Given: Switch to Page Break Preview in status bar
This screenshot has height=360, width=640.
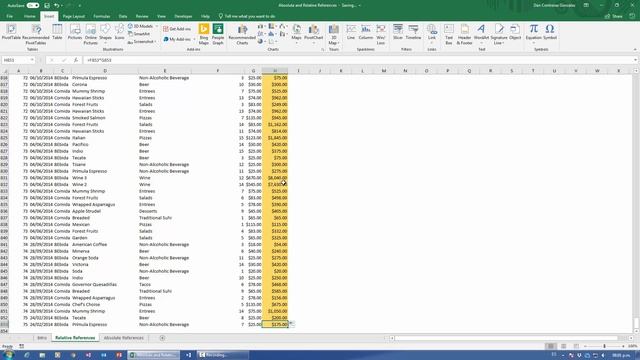Looking at the screenshot, I should tap(576, 346).
